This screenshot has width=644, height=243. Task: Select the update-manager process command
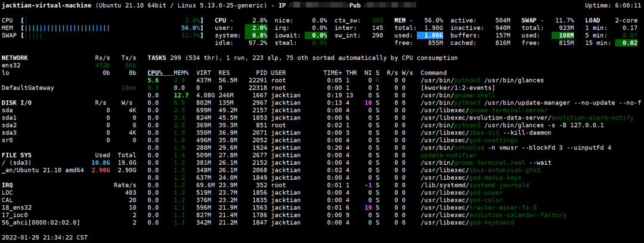tap(530, 103)
